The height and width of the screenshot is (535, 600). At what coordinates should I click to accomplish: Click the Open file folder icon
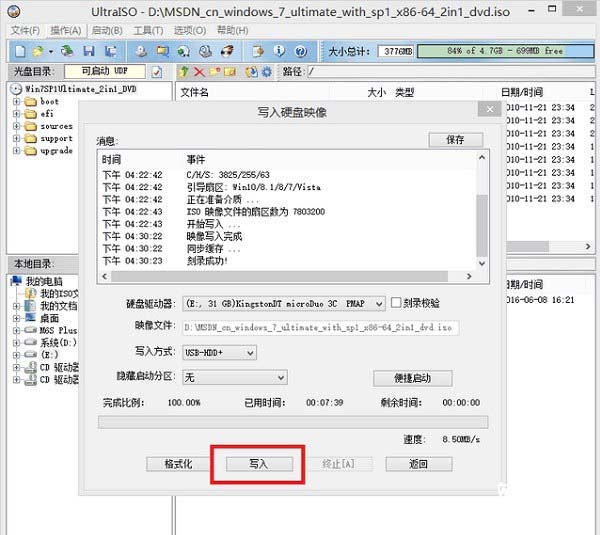tap(38, 51)
